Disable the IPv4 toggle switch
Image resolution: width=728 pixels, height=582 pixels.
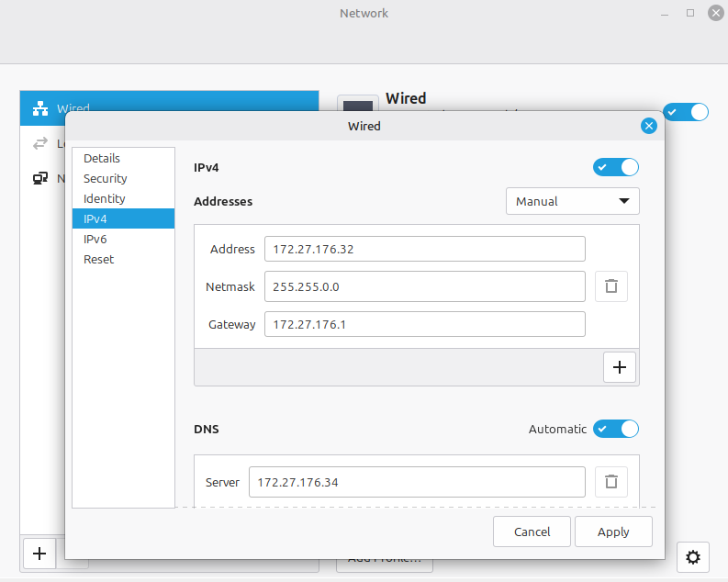(x=616, y=167)
